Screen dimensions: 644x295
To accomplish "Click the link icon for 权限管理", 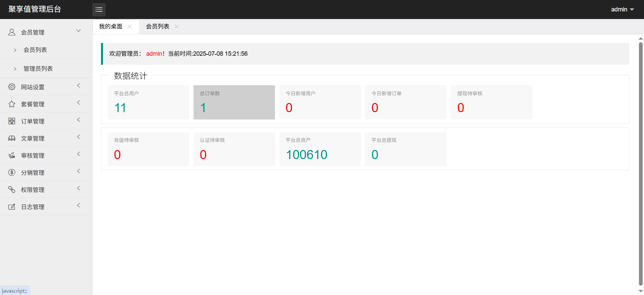I will coord(12,190).
